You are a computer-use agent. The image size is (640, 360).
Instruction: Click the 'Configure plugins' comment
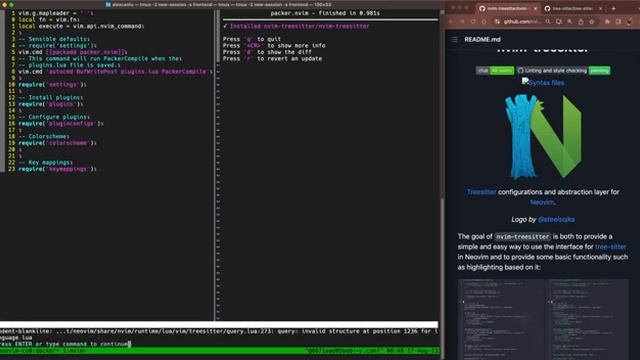point(54,117)
